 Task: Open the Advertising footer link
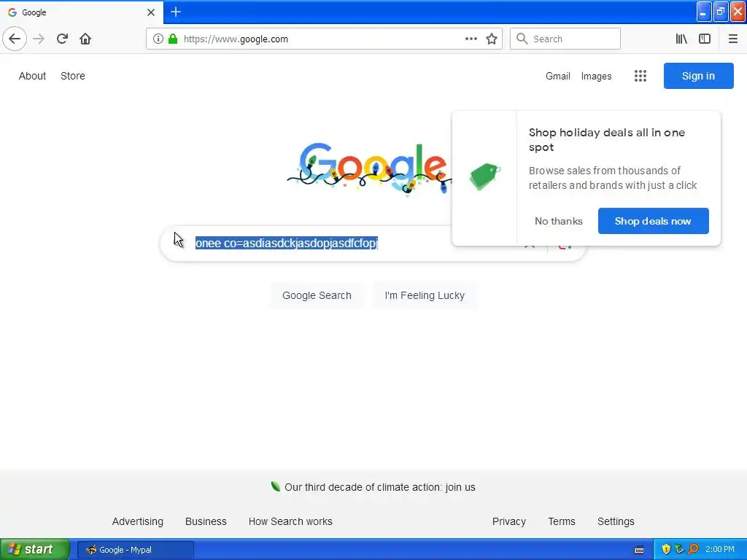pyautogui.click(x=138, y=521)
